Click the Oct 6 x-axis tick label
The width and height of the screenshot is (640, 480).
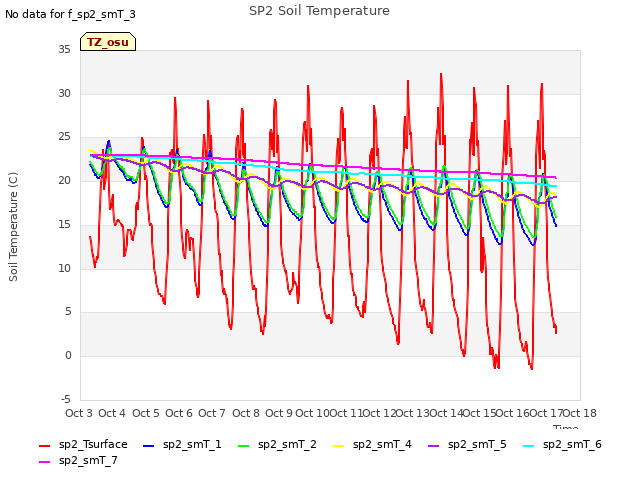click(179, 413)
